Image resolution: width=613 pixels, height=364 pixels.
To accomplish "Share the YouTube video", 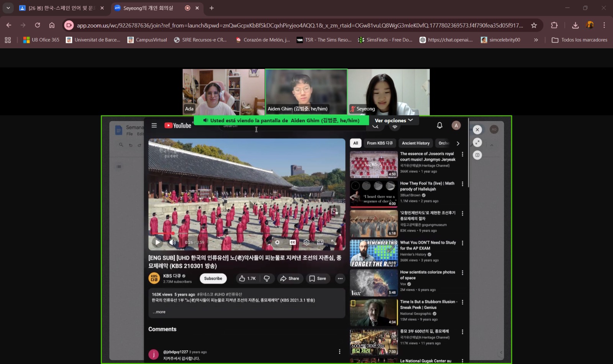I will [x=290, y=279].
